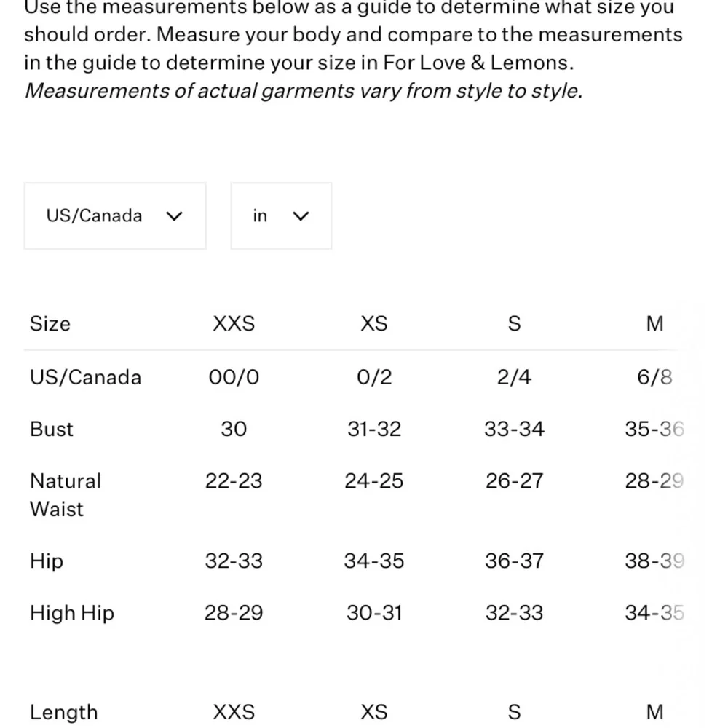Viewport: 728px width, 728px height.
Task: Click the 26-27 natural waist cell
Action: [x=514, y=481]
